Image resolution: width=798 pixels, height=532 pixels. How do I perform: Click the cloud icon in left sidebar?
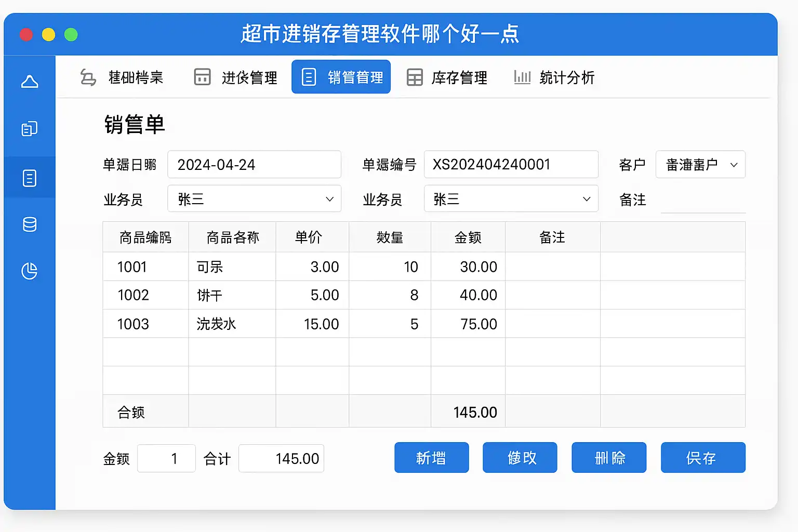[x=30, y=82]
